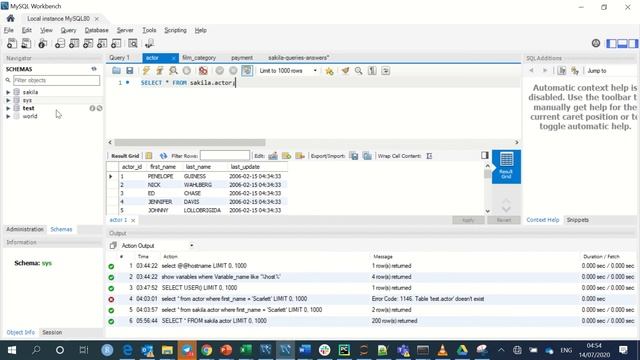
Task: Click the commit transaction icon
Action: [220, 71]
